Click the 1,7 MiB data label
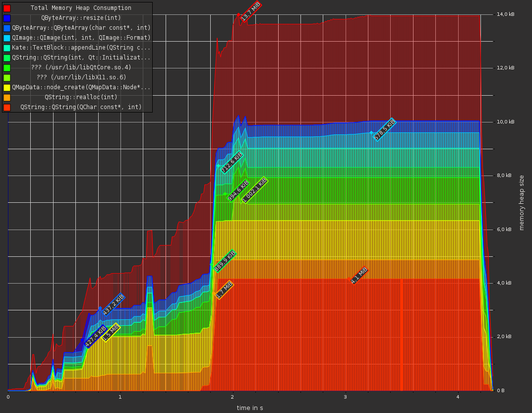 click(x=224, y=290)
